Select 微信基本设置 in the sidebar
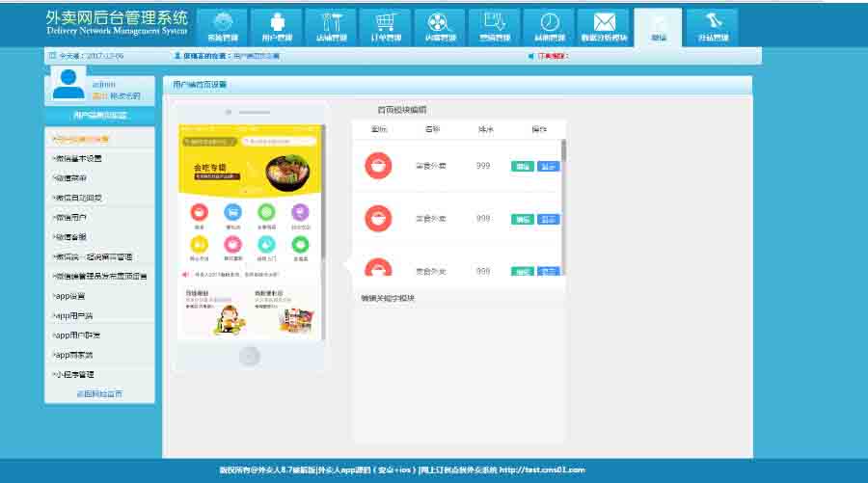 (77, 158)
